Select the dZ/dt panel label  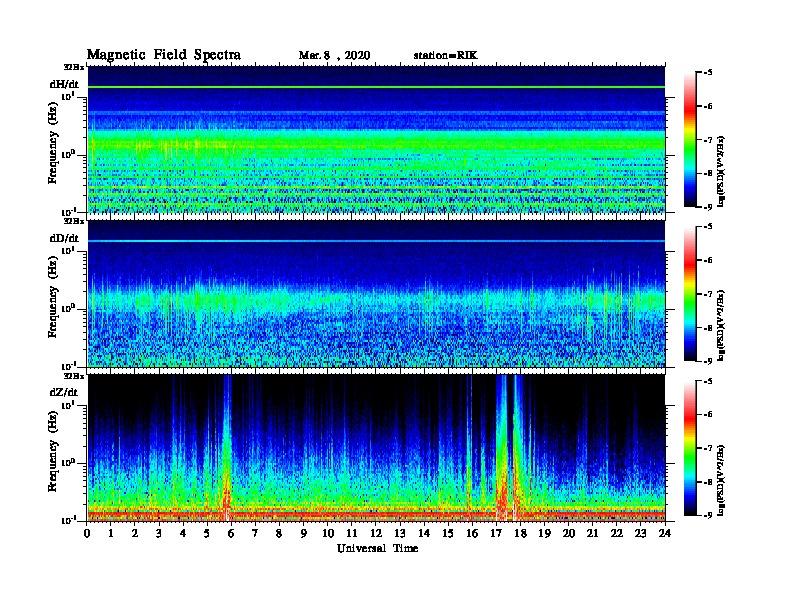[x=64, y=392]
